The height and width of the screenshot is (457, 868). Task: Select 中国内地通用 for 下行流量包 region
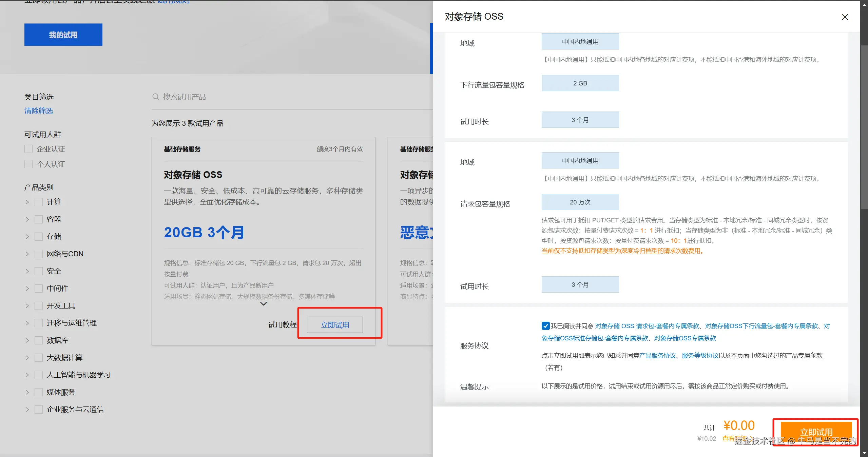click(580, 42)
